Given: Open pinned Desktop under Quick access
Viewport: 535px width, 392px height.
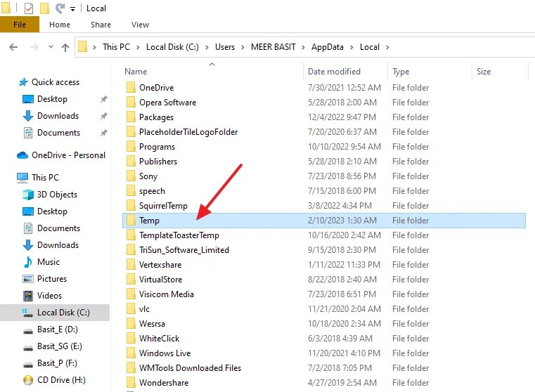Looking at the screenshot, I should point(52,99).
